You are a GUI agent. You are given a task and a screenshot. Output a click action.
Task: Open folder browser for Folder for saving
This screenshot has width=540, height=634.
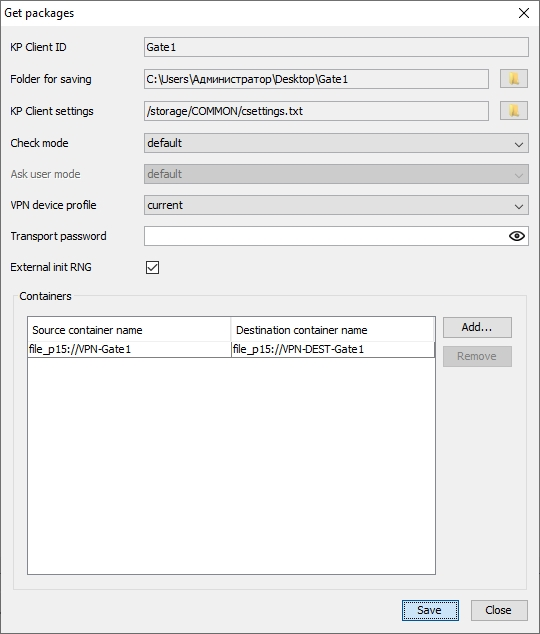click(514, 79)
